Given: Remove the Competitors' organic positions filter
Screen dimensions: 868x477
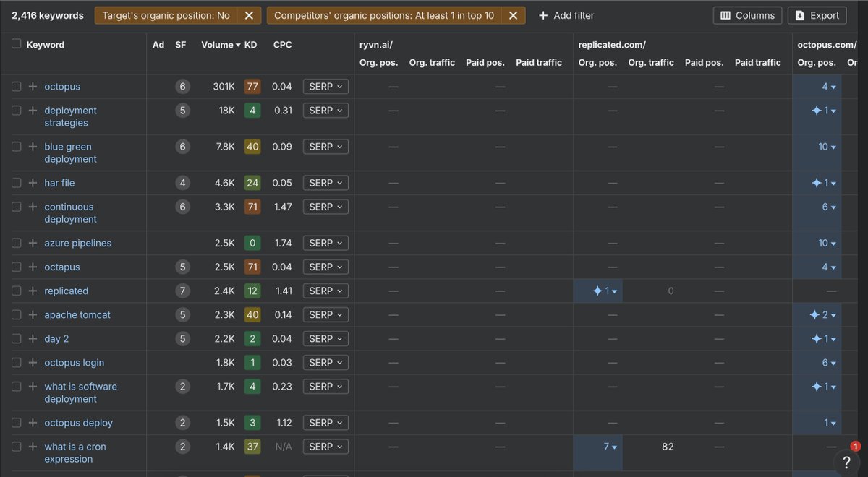Looking at the screenshot, I should (513, 15).
